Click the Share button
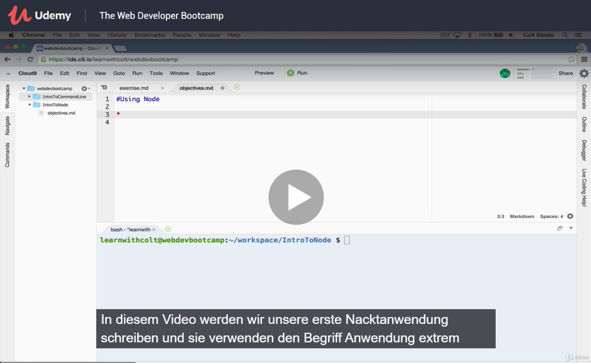 (x=566, y=73)
